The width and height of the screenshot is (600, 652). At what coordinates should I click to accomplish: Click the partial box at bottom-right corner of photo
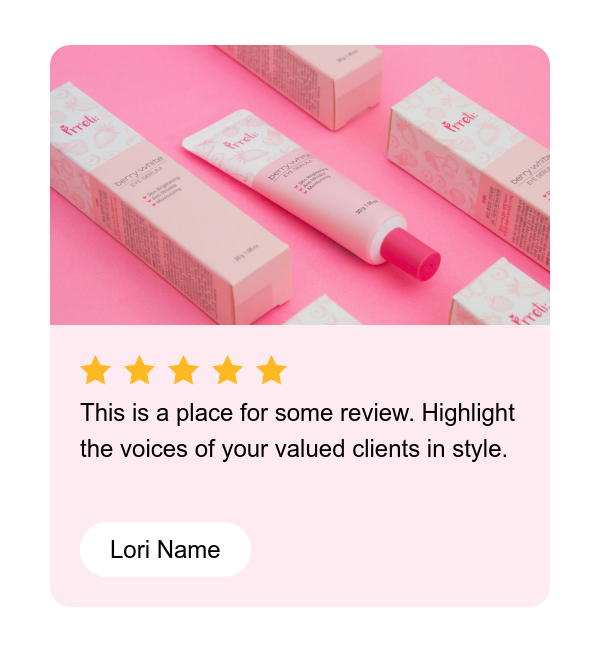(500, 294)
